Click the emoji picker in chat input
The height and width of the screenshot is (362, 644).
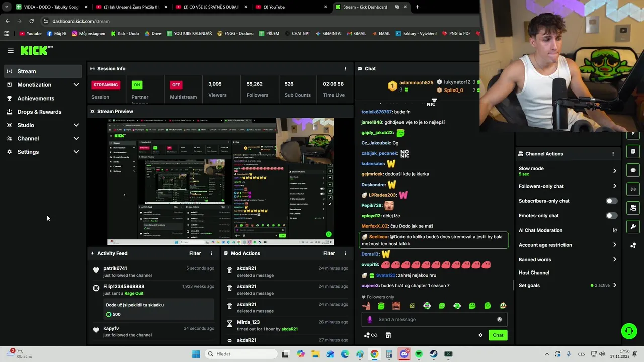point(499,319)
